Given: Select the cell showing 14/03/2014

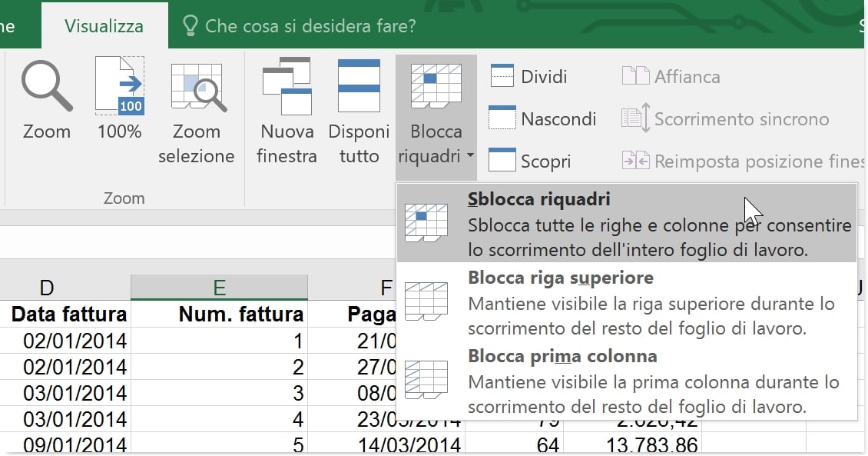Looking at the screenshot, I should 386,444.
